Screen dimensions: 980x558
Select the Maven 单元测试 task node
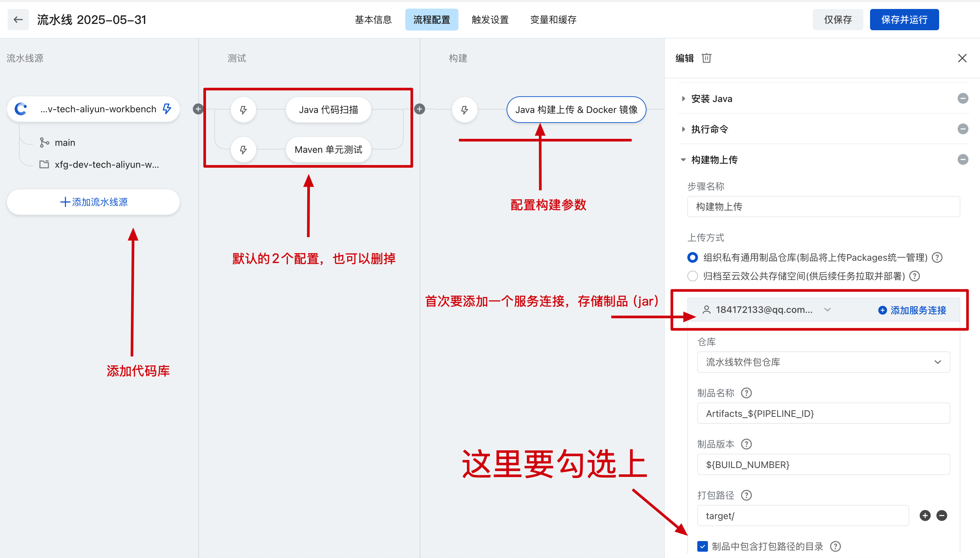(x=329, y=149)
